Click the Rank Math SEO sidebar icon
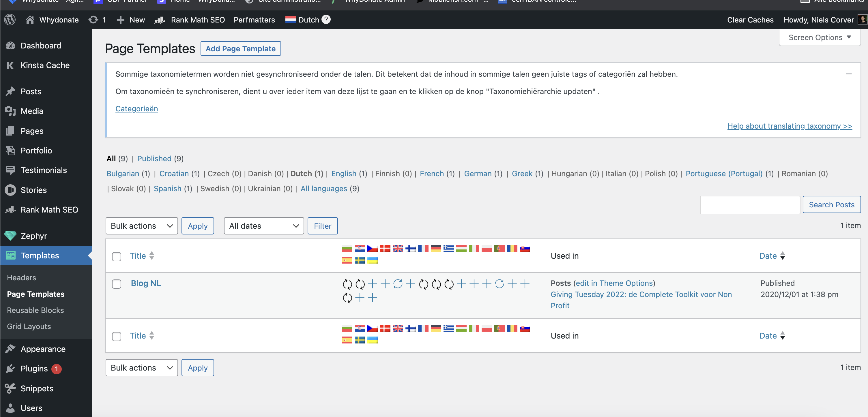The height and width of the screenshot is (417, 868). [10, 210]
